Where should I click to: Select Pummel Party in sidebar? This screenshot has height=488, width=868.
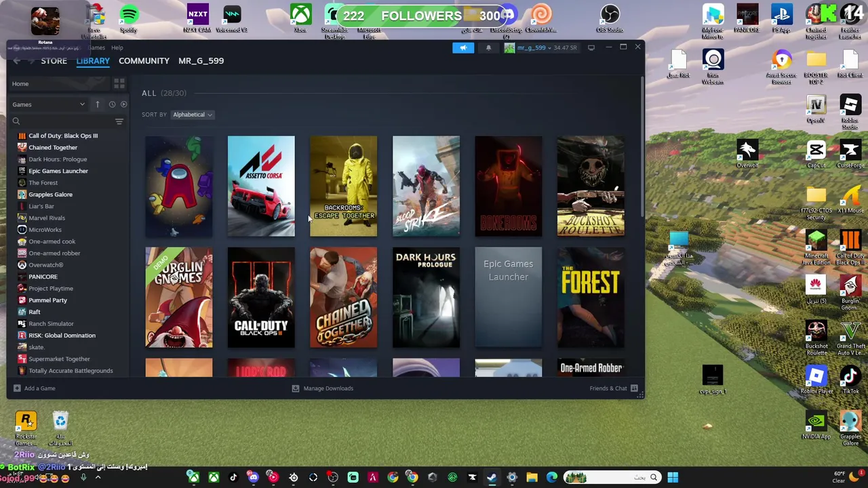[47, 300]
